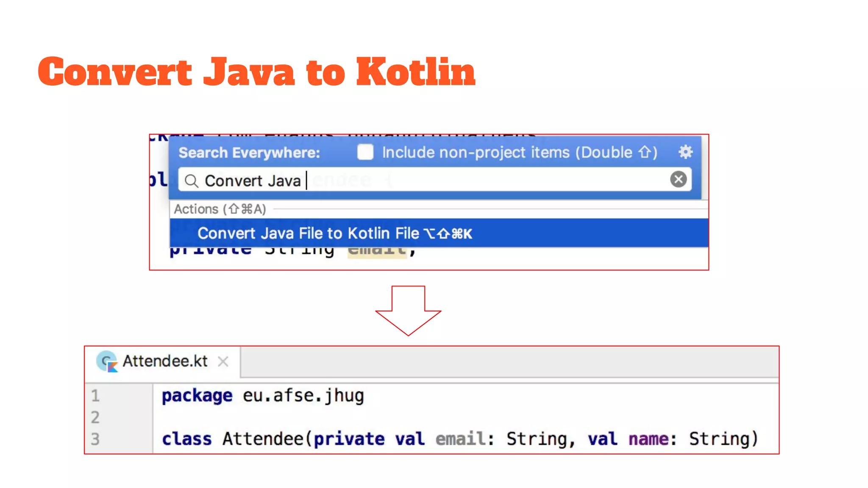This screenshot has width=868, height=488.
Task: Click the package keyword in editor
Action: click(197, 396)
